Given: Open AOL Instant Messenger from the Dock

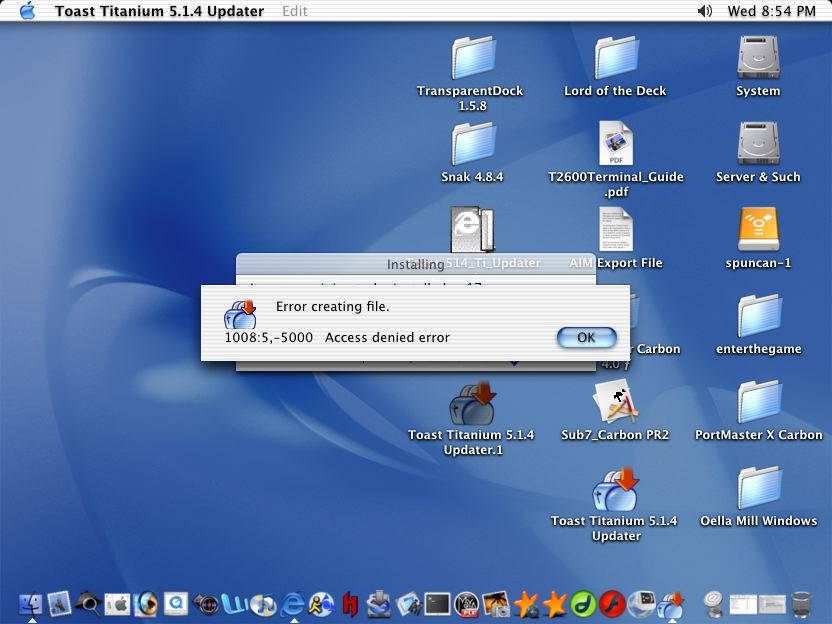Looking at the screenshot, I should coord(322,604).
